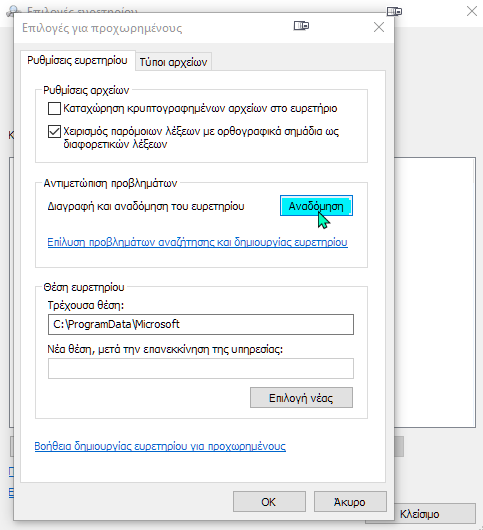Enable Καταχώρηση κρυπτογραφημένων αρχείων στο ευρετήριο checkbox
Viewport: 483px width, 530px height.
54,109
